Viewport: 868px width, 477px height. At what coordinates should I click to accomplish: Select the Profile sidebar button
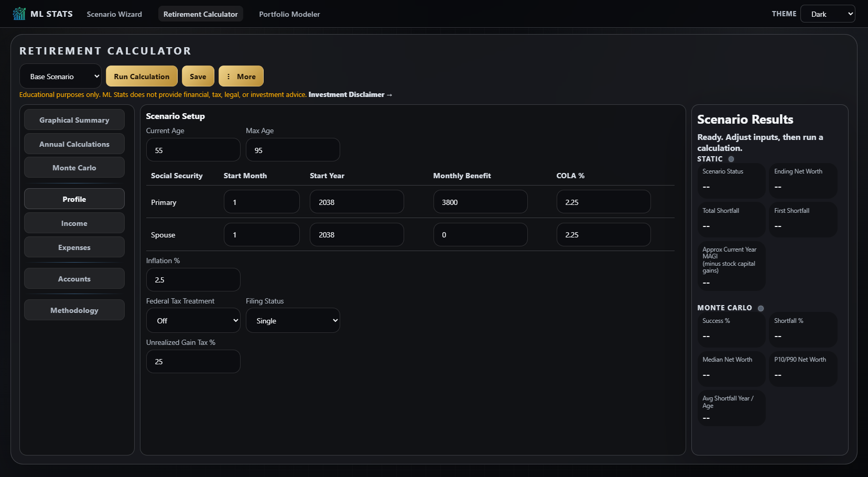tap(74, 199)
